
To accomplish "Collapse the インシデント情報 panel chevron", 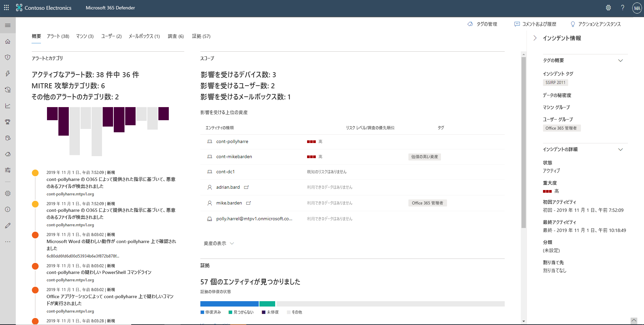I will coord(535,38).
